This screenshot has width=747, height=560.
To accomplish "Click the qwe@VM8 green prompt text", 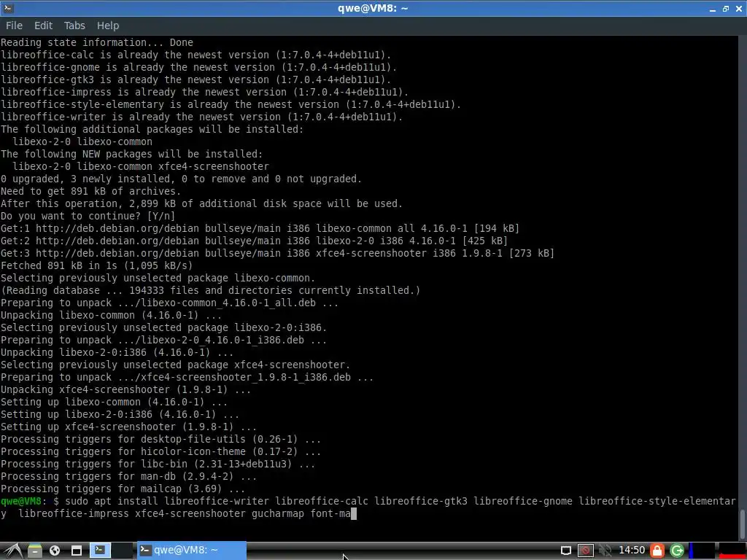I will [x=21, y=501].
